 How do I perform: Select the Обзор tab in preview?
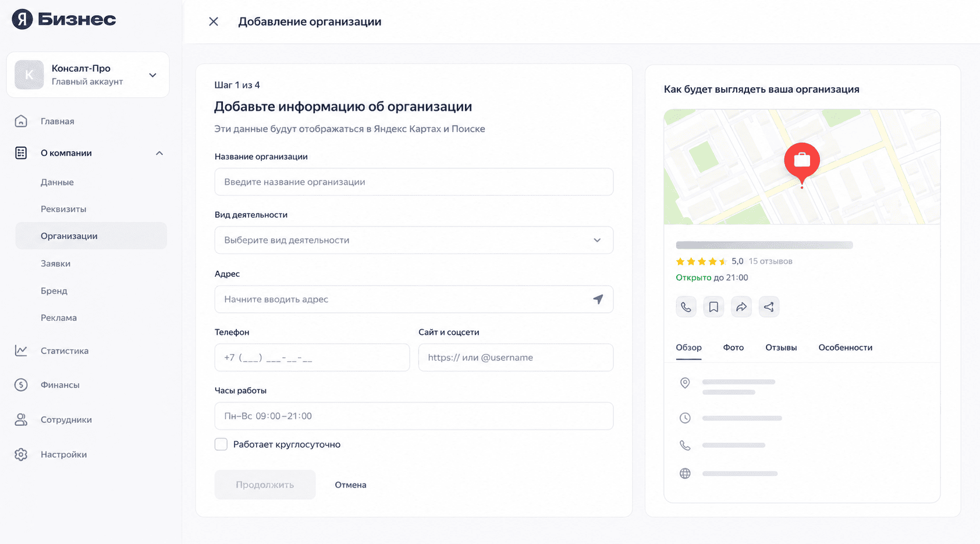point(688,348)
